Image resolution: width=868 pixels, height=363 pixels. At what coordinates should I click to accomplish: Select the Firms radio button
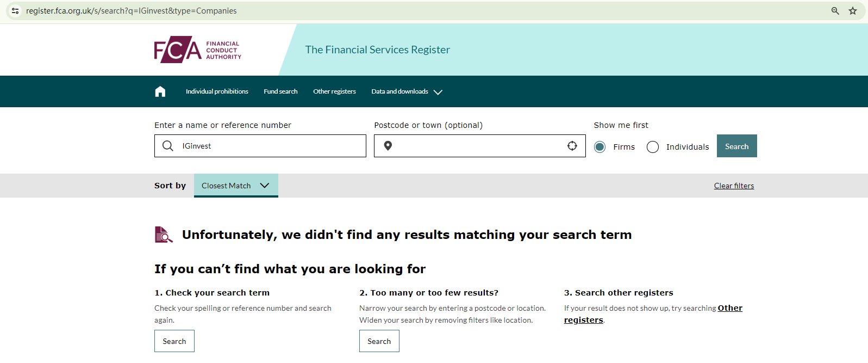point(600,147)
